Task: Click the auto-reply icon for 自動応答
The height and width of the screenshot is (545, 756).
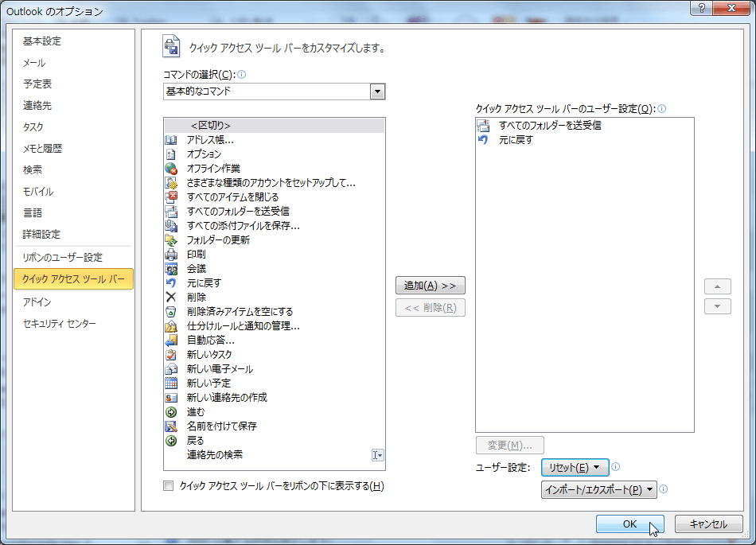Action: pyautogui.click(x=171, y=341)
